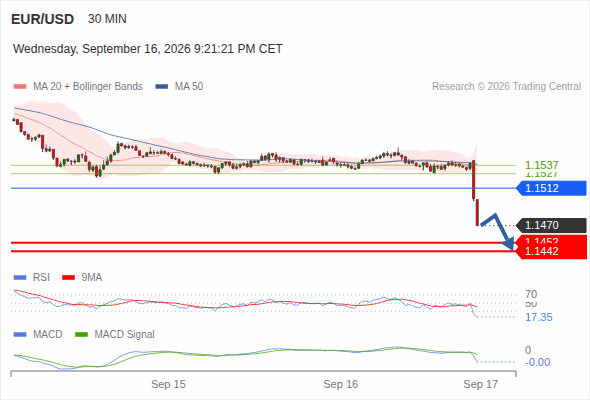This screenshot has width=590, height=400.
Task: Click the MA 20 + Bollinger Bands legend label
Action: (88, 87)
